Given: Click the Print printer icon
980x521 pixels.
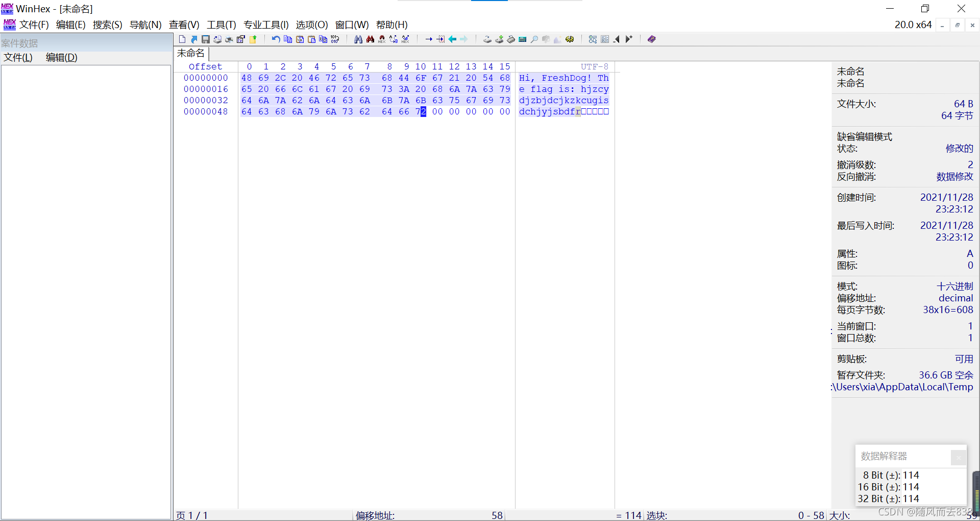Looking at the screenshot, I should point(229,39).
